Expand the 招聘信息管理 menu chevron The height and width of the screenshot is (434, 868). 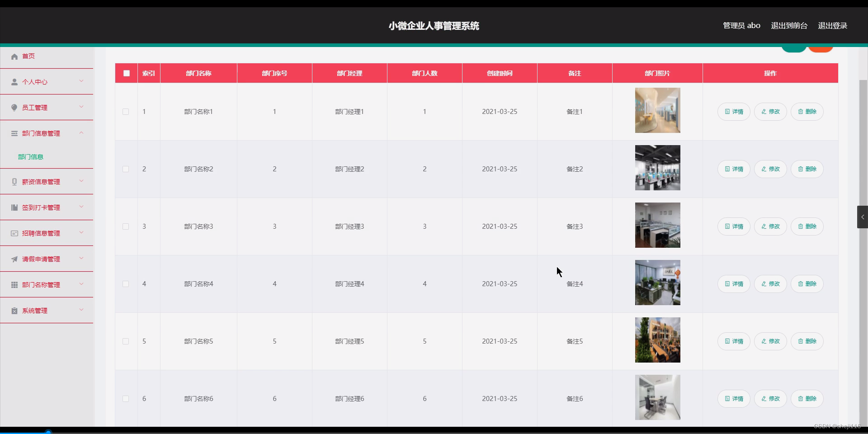coord(81,233)
